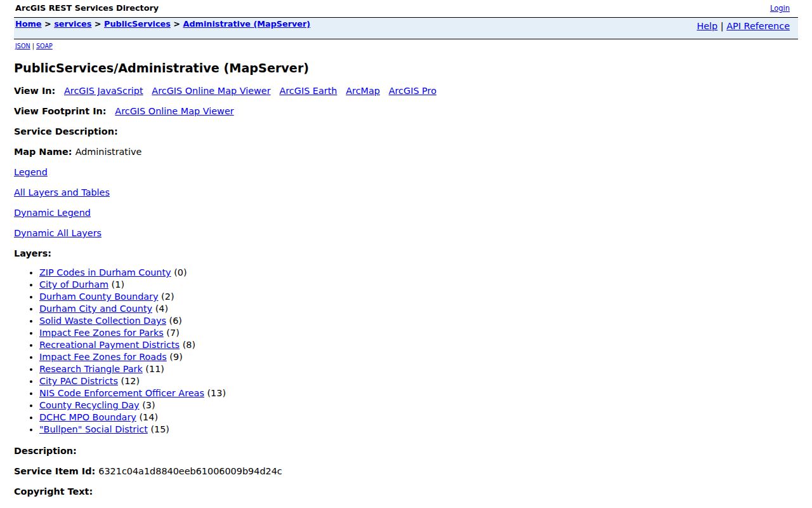
Task: View service in ArcGIS Earth
Action: coord(308,91)
